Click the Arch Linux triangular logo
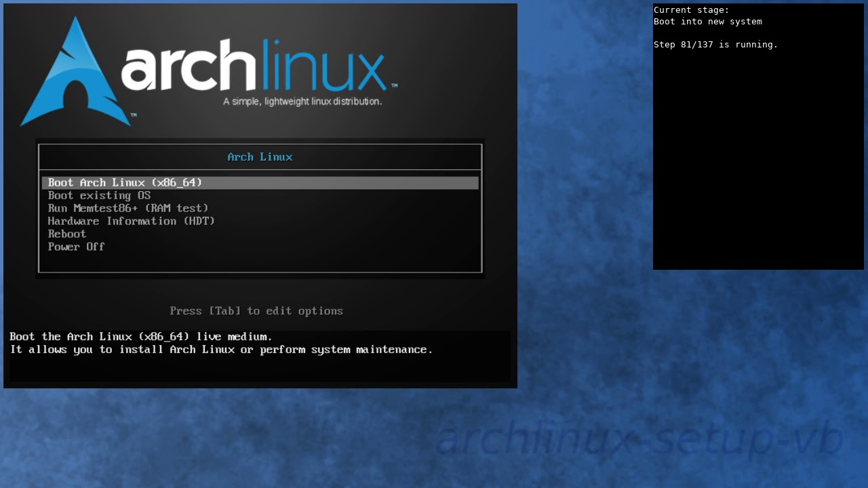Viewport: 868px width, 488px height. [75, 71]
